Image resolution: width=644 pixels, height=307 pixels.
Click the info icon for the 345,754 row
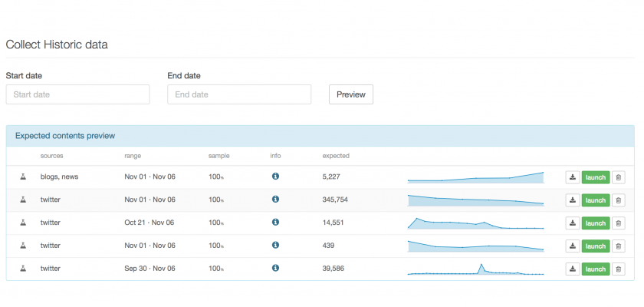(x=275, y=200)
